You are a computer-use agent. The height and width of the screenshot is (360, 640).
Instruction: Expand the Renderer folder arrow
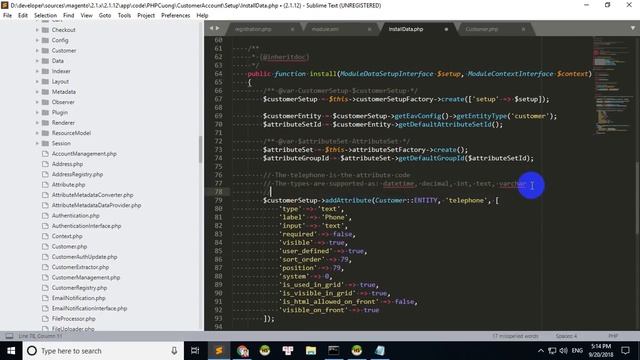37,122
